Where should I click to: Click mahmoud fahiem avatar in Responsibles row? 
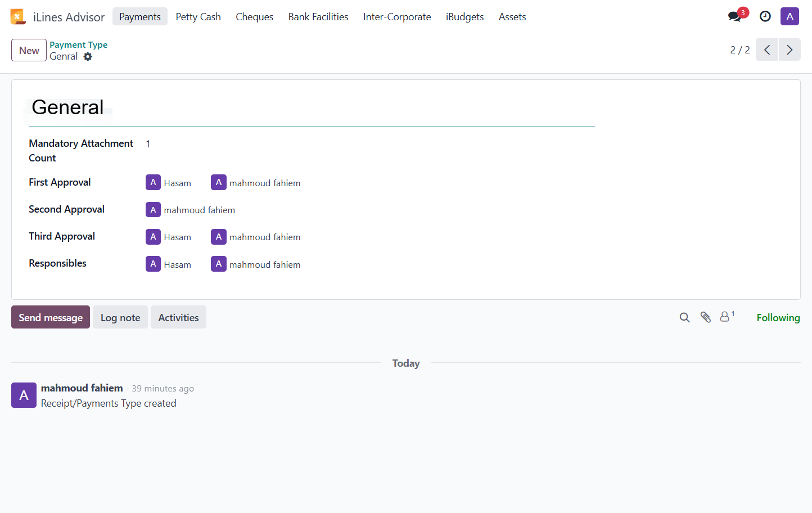click(218, 264)
